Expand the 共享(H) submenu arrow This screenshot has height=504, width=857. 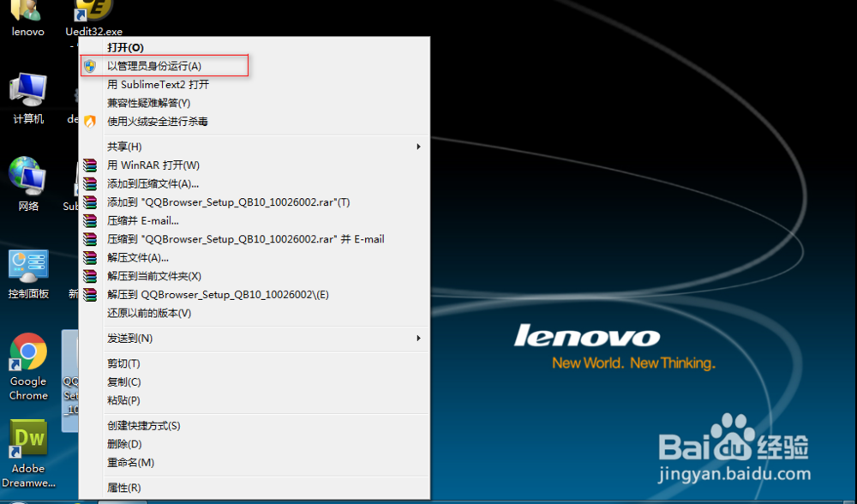(419, 147)
